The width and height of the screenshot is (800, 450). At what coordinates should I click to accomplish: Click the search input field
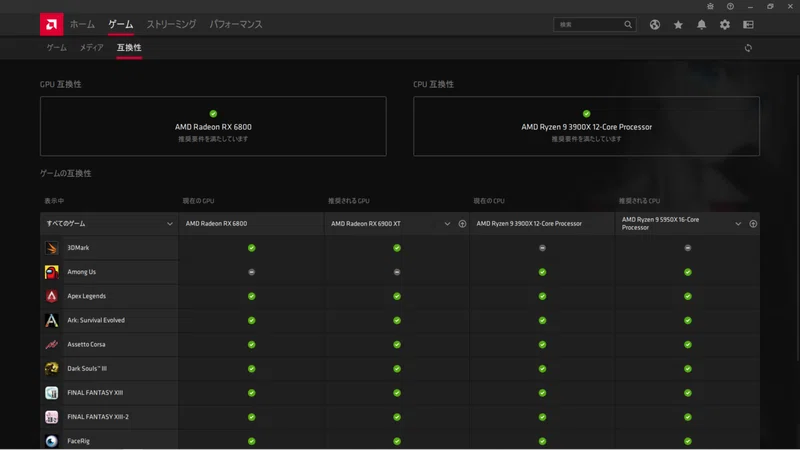pos(595,24)
